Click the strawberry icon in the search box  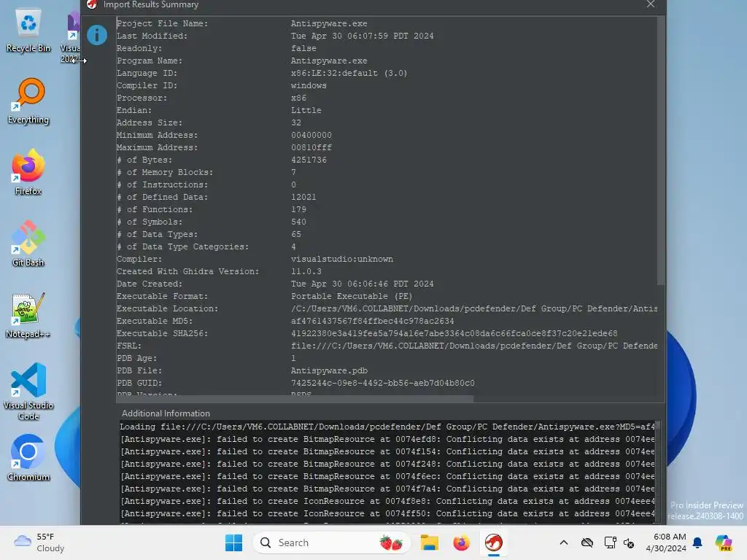pos(391,542)
